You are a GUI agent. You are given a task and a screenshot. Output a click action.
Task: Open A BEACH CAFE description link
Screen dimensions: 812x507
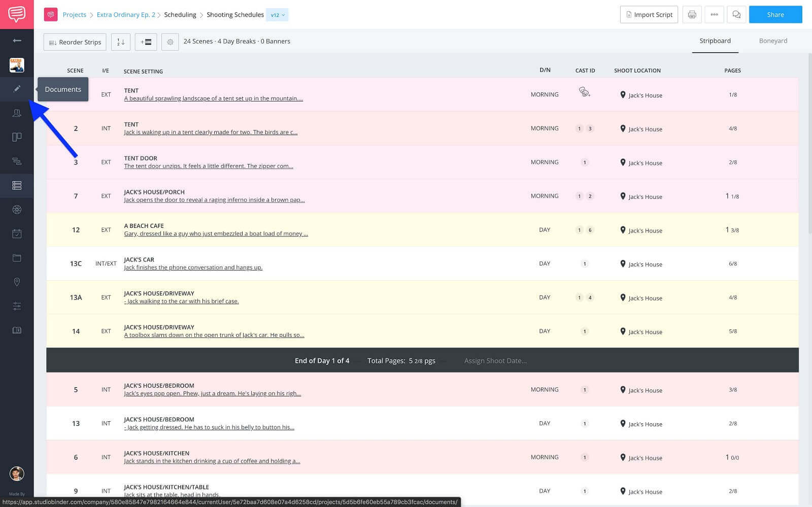pyautogui.click(x=216, y=234)
